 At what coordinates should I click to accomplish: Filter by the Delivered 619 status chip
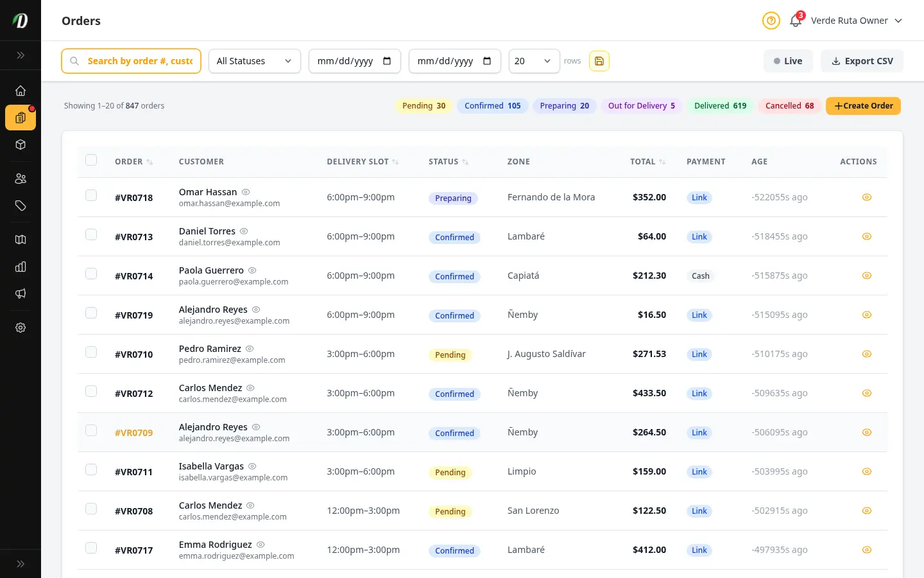(721, 106)
